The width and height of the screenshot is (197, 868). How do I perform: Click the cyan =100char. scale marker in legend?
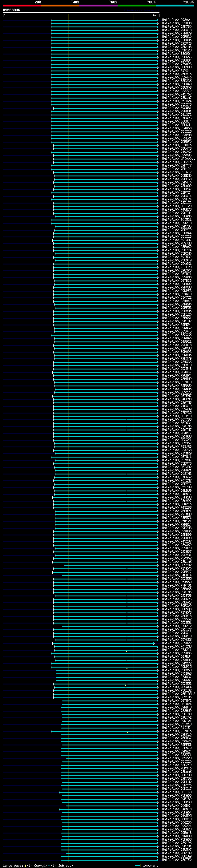click(x=138, y=865)
